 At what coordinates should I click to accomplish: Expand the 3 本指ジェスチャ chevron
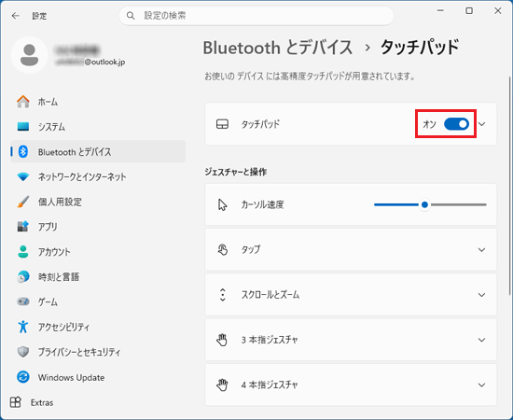481,340
